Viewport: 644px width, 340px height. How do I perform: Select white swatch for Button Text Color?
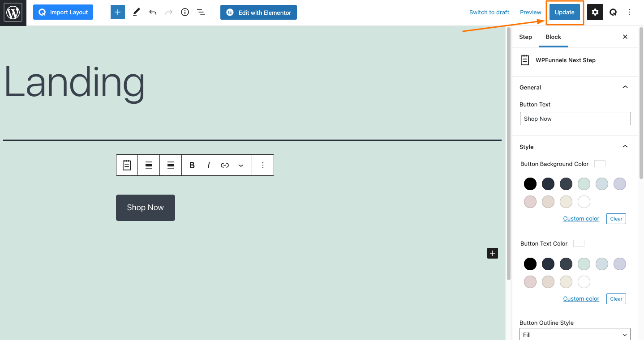[584, 282]
